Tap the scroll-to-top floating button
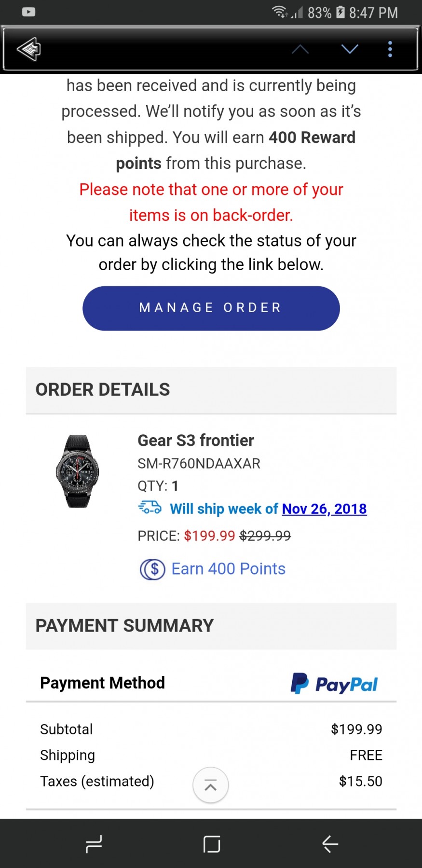 pos(211,785)
